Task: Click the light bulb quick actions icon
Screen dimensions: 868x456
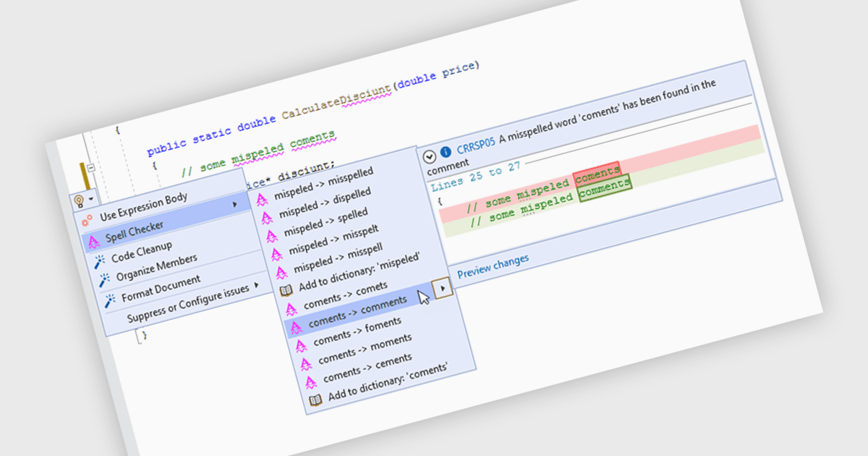Action: click(77, 201)
